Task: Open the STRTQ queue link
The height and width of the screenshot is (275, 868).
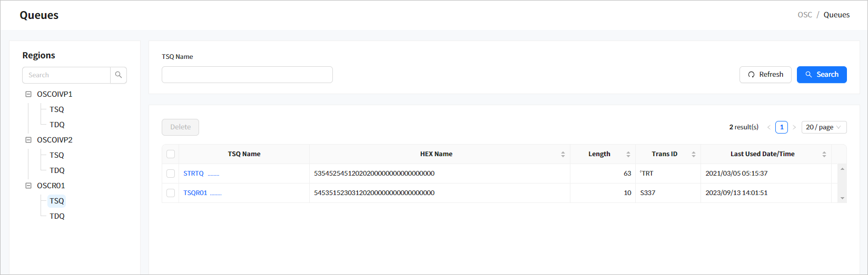Action: pyautogui.click(x=193, y=174)
